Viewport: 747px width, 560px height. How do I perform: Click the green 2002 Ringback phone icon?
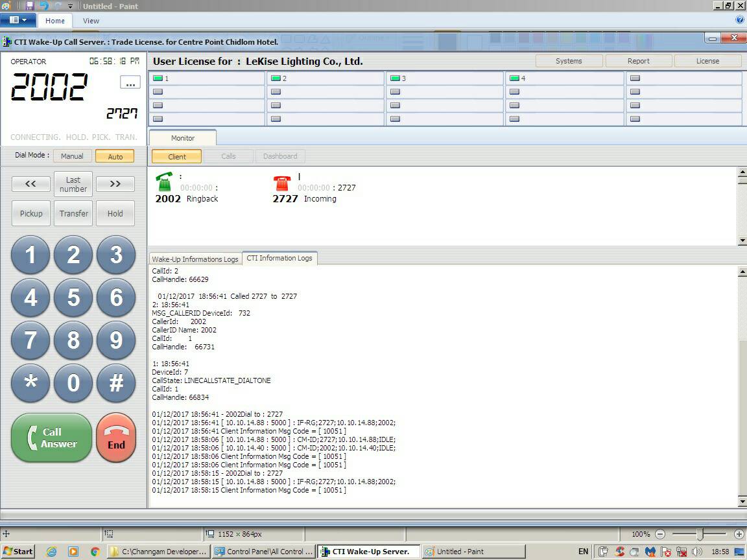(x=164, y=182)
